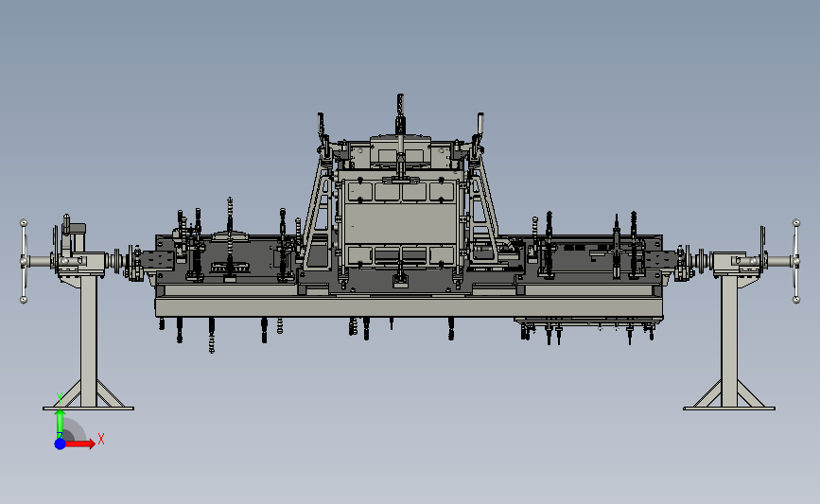
Task: Select the large center panel of the fixture
Action: point(401,224)
